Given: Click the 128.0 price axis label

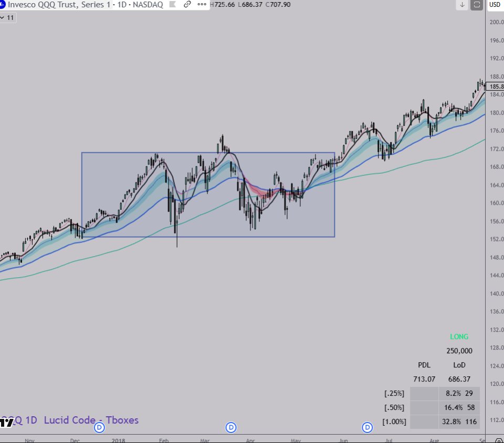Looking at the screenshot, I should 496,347.
